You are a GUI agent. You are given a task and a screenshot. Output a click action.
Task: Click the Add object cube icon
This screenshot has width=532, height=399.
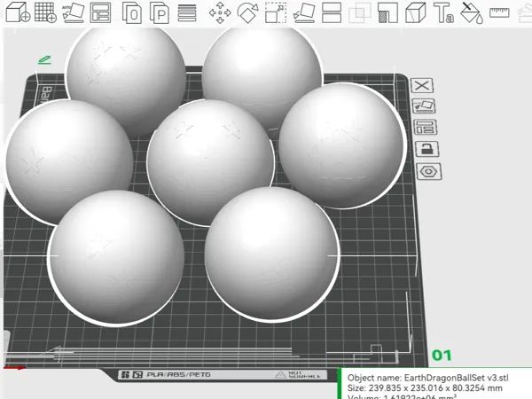click(x=18, y=12)
